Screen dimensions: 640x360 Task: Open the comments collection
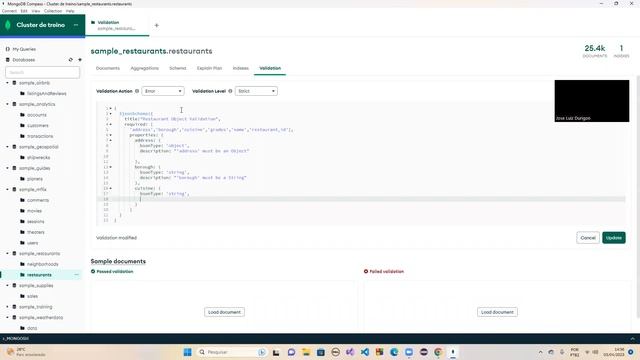coord(38,200)
